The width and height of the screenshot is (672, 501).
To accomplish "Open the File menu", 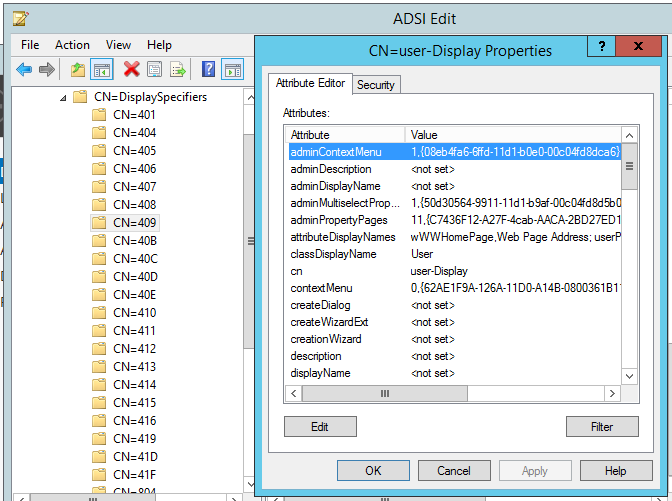I will (x=30, y=45).
